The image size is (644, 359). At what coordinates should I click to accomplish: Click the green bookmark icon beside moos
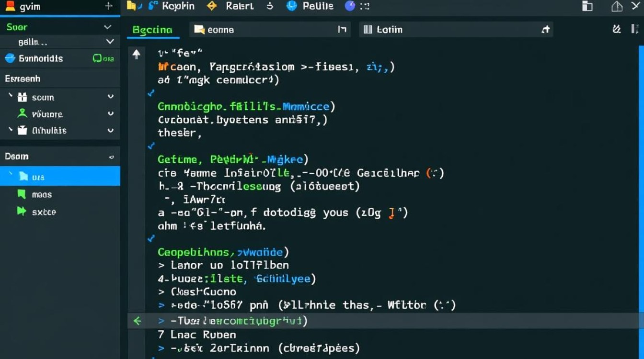pyautogui.click(x=22, y=194)
